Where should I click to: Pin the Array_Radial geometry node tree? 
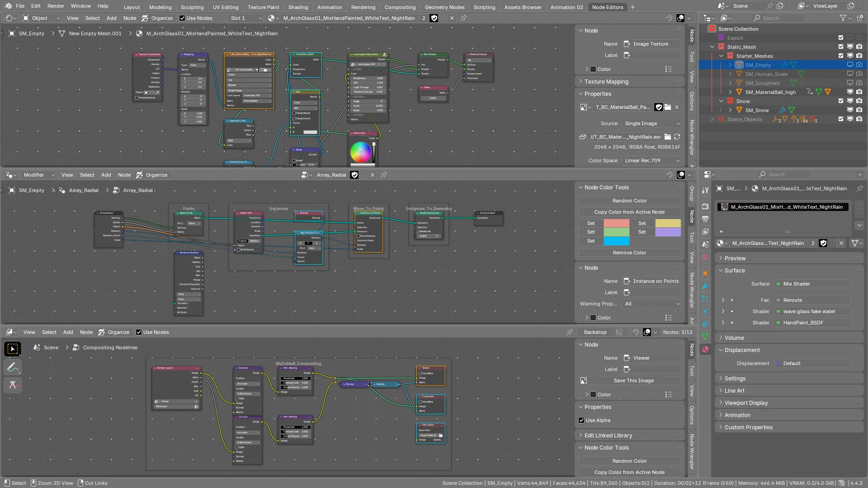[x=384, y=175]
